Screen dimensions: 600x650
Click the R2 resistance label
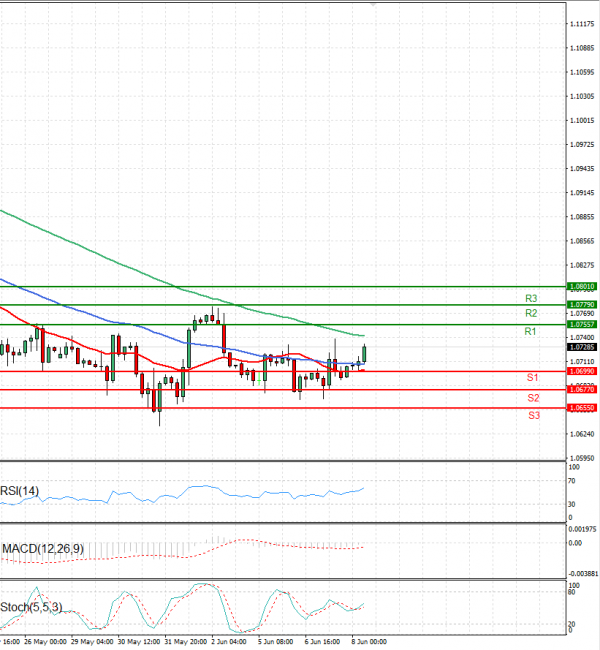[x=531, y=313]
